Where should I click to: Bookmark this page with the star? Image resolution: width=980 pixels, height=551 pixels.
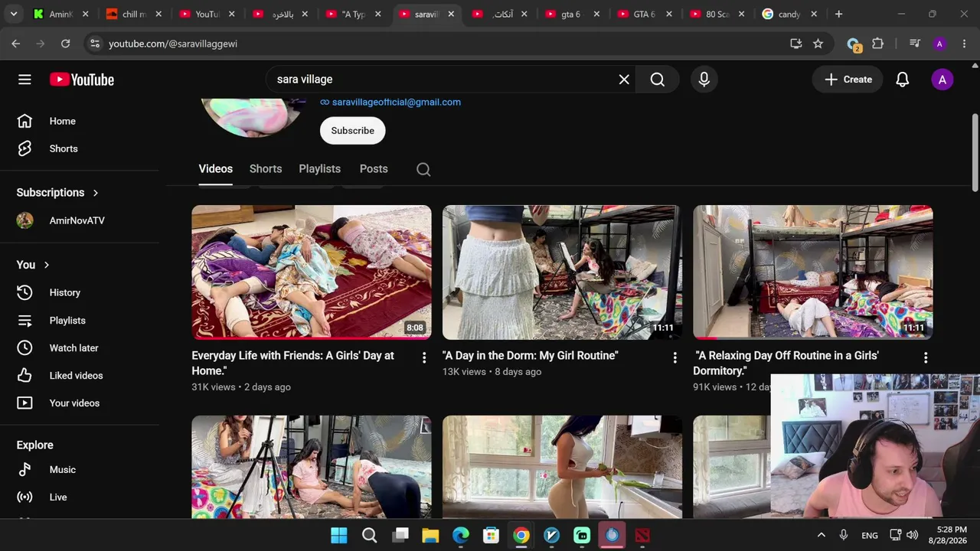tap(818, 44)
